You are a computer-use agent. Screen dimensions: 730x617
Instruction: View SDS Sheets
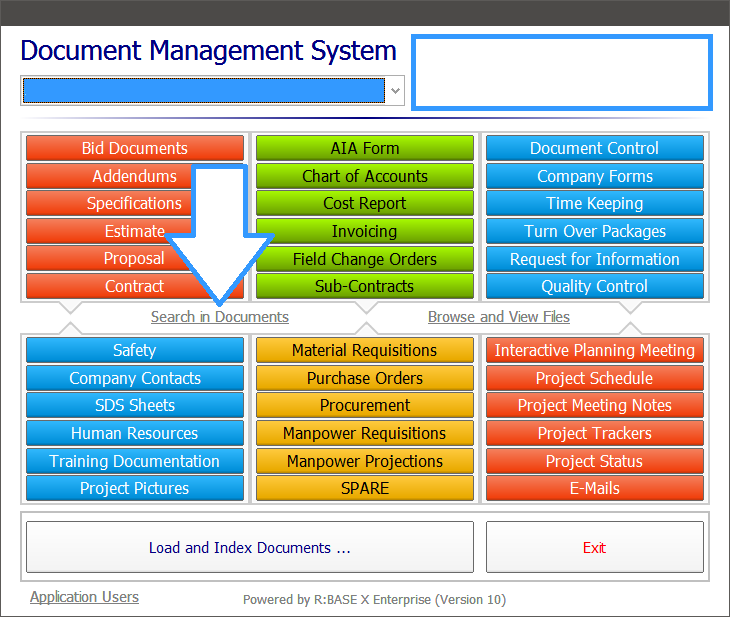(x=134, y=405)
